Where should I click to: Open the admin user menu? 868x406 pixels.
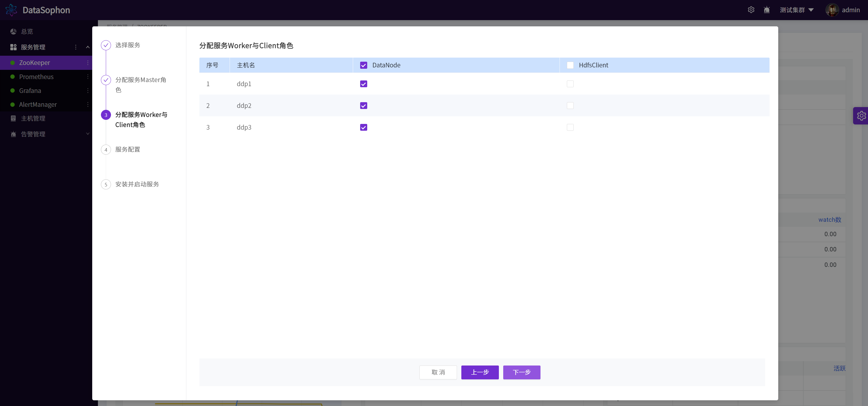[843, 10]
